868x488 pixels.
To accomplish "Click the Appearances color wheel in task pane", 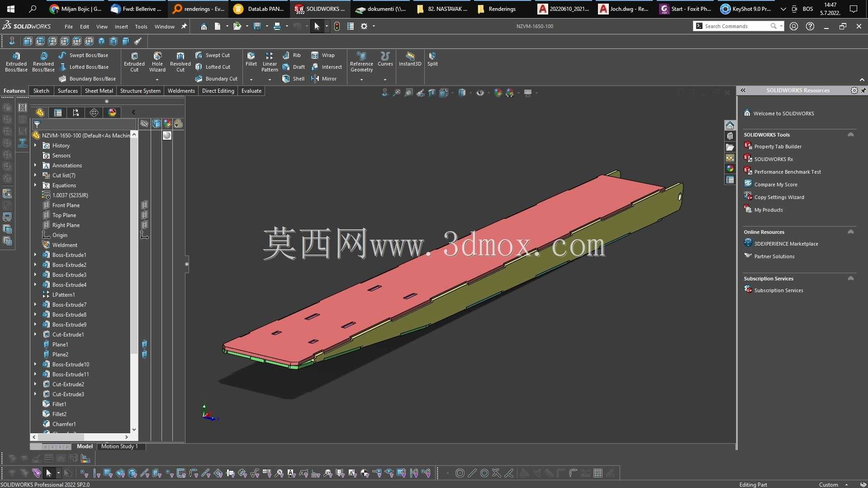I will 730,169.
